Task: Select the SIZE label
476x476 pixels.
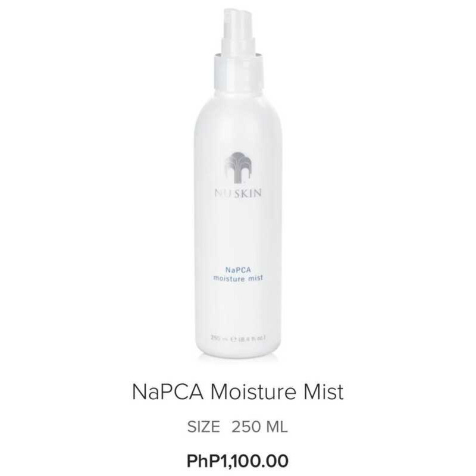Action: click(203, 427)
